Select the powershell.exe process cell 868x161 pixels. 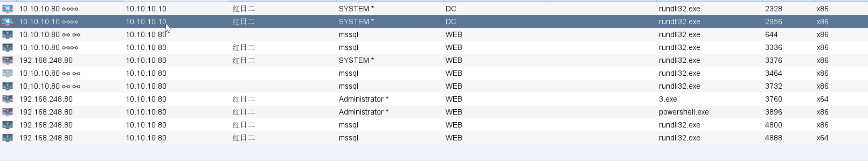(683, 112)
